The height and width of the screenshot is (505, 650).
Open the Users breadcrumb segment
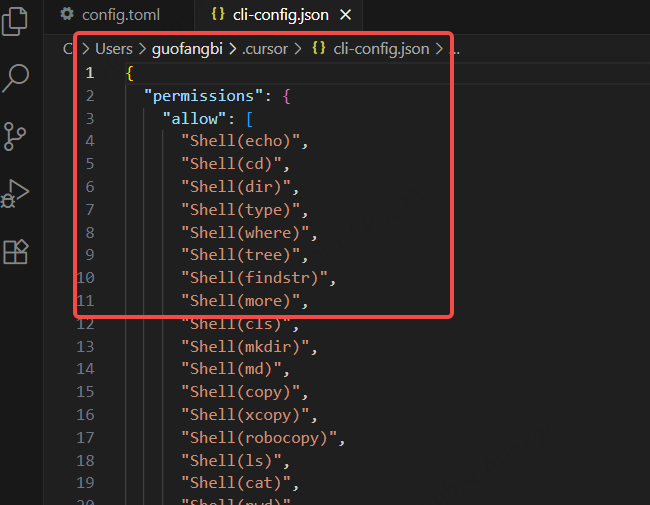[114, 49]
